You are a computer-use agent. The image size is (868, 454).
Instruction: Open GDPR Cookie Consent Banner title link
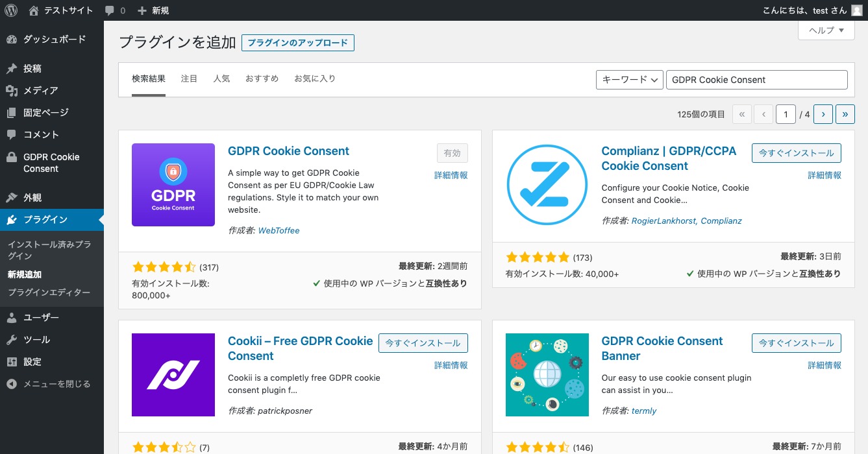pyautogui.click(x=662, y=348)
